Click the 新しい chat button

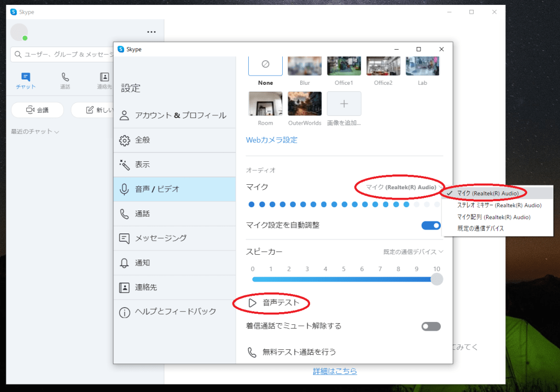[x=93, y=110]
